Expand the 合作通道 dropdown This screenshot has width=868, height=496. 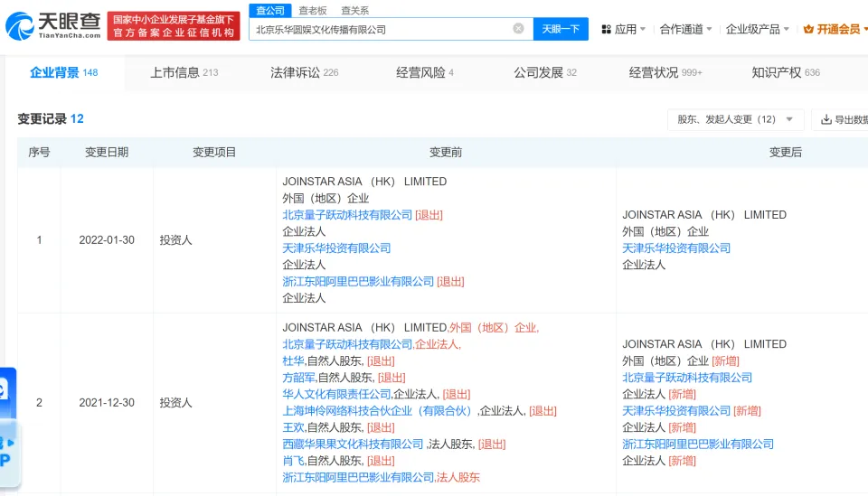pyautogui.click(x=685, y=29)
